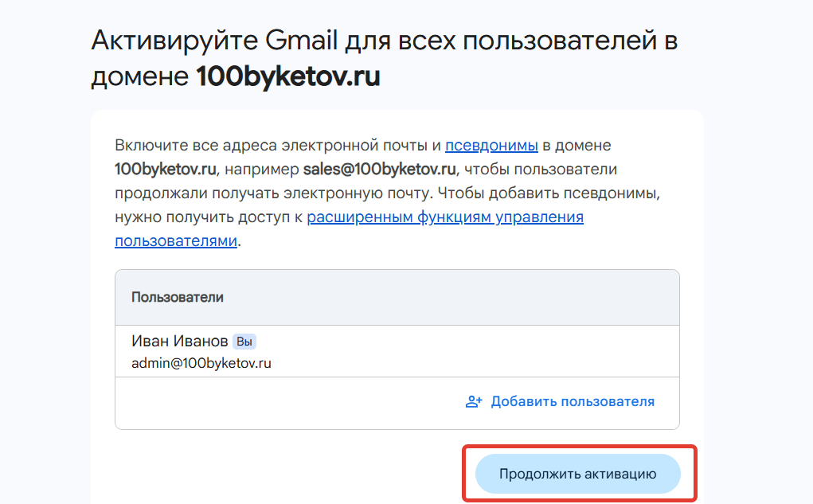The height and width of the screenshot is (504, 813).
Task: Open the 'псевдонимы' hyperlink
Action: point(491,146)
